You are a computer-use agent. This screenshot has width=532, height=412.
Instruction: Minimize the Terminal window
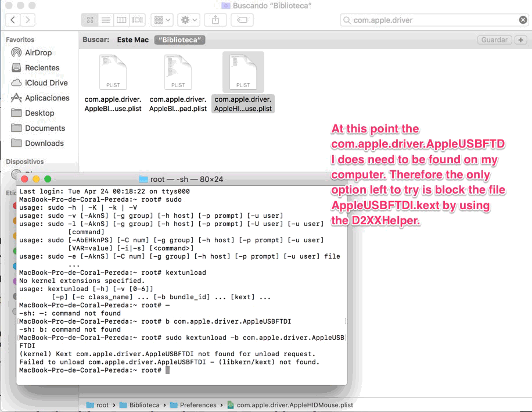[36, 179]
